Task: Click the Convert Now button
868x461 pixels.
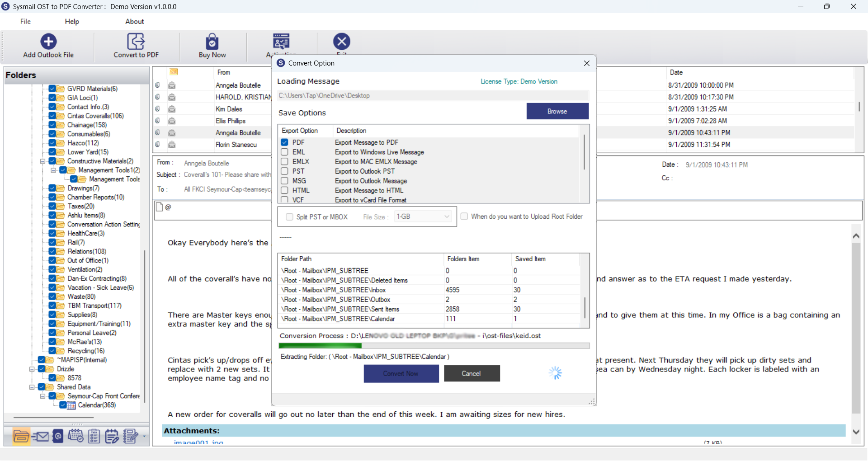Action: (x=401, y=374)
